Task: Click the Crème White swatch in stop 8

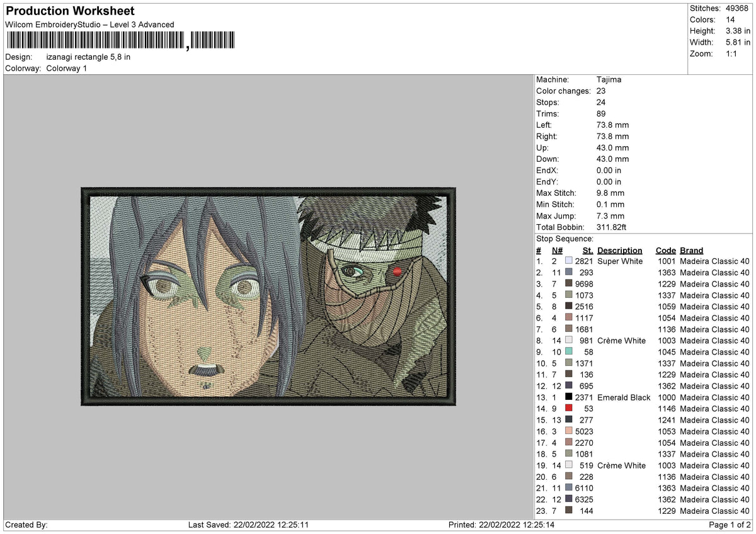Action: tap(569, 341)
